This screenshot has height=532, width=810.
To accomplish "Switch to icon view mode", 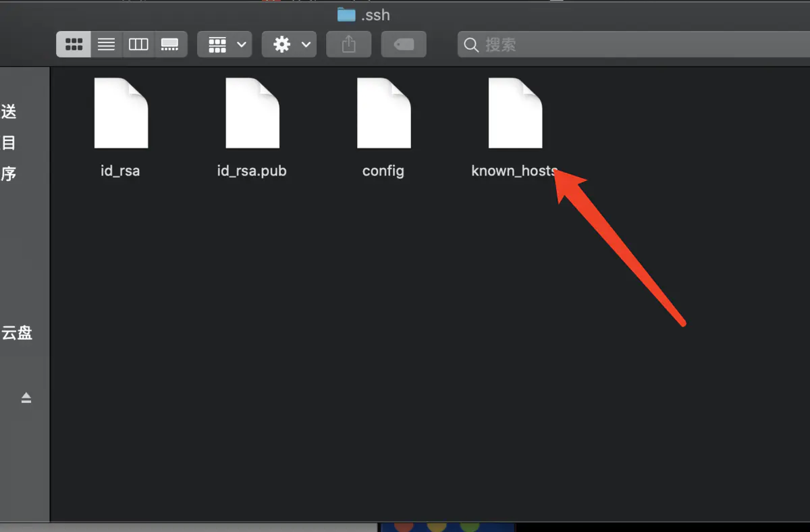I will (74, 45).
